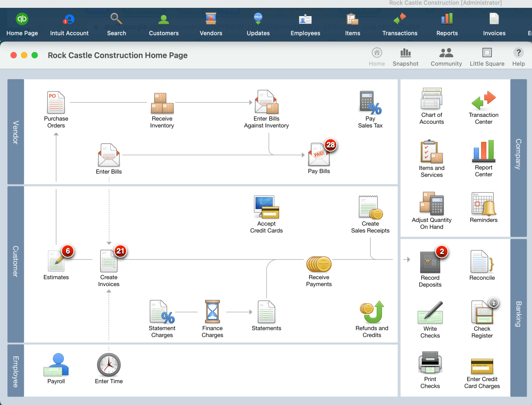Viewport: 532px width, 405px height.
Task: Open QuickBooks Help
Action: (x=518, y=56)
